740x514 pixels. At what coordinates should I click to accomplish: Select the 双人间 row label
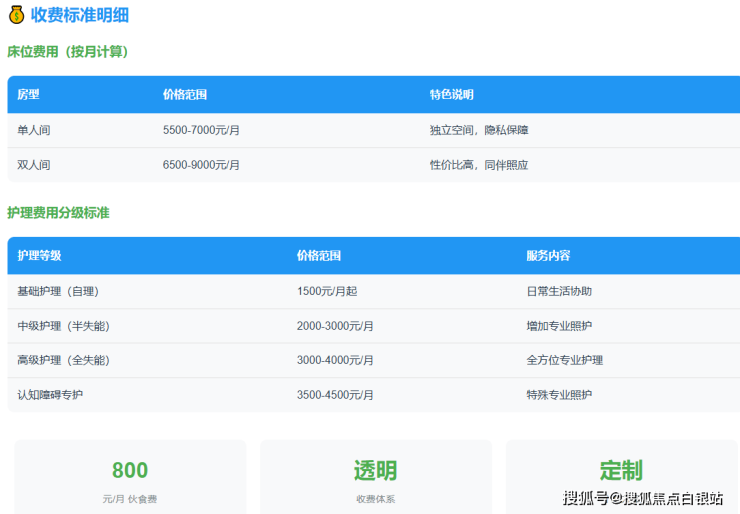pyautogui.click(x=34, y=165)
